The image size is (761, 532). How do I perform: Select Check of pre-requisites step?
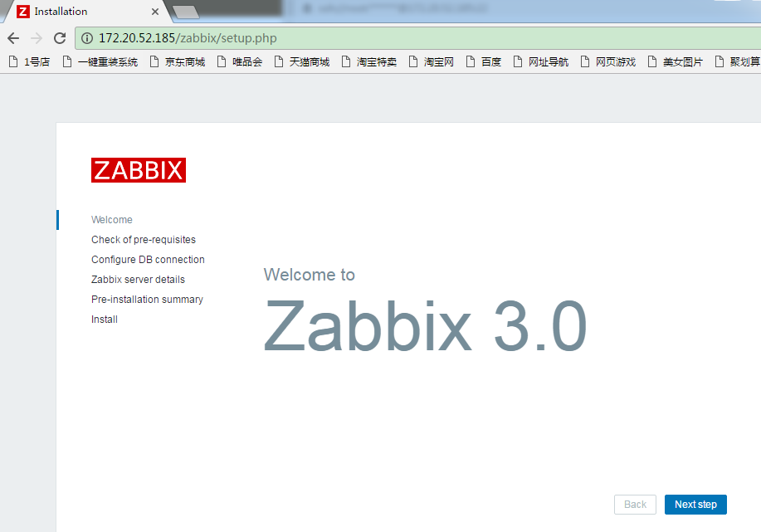(x=144, y=239)
